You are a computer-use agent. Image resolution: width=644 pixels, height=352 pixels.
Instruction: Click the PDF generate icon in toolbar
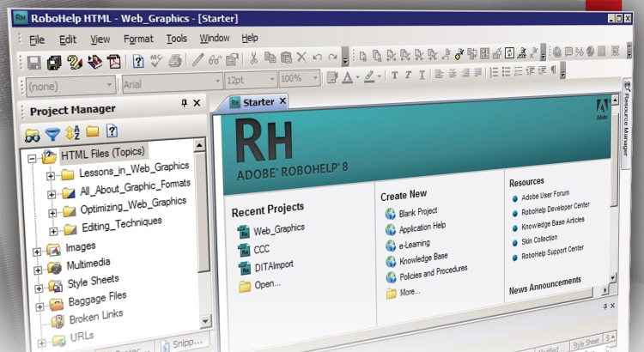point(113,61)
